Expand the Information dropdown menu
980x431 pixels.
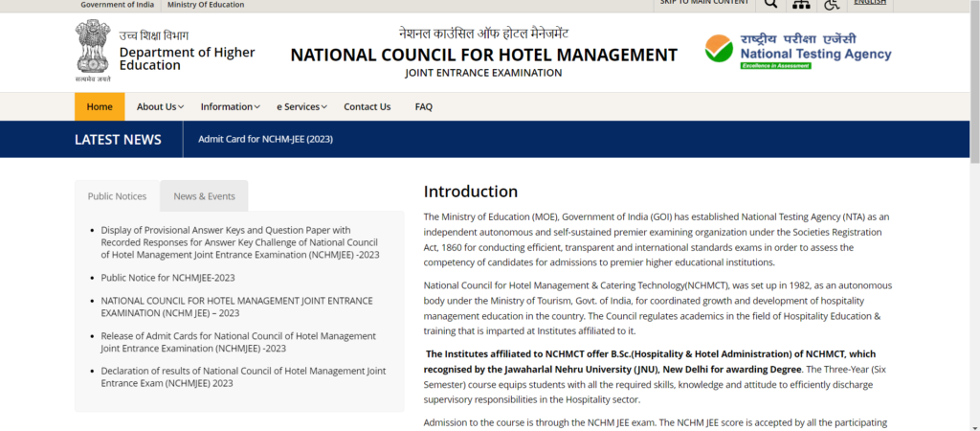coord(230,106)
